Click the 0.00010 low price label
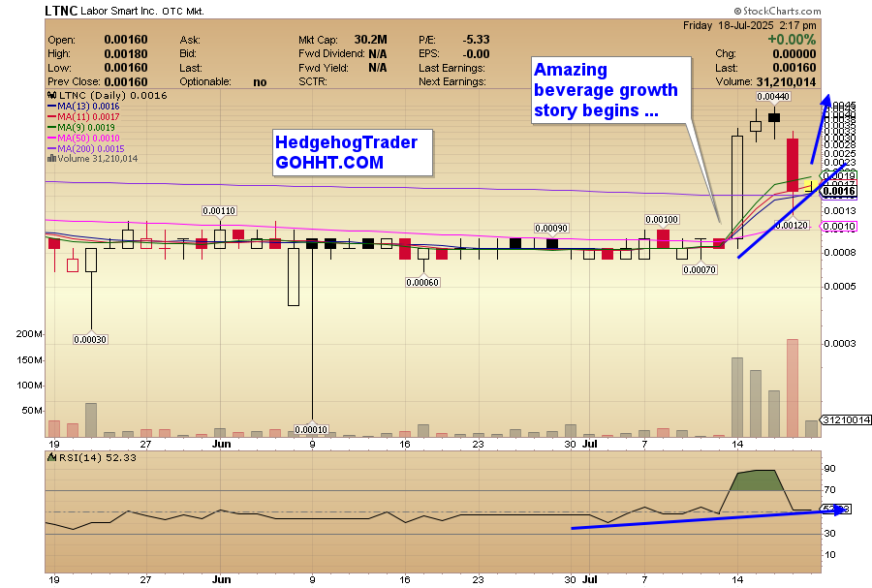The width and height of the screenshot is (872, 588). click(x=311, y=429)
